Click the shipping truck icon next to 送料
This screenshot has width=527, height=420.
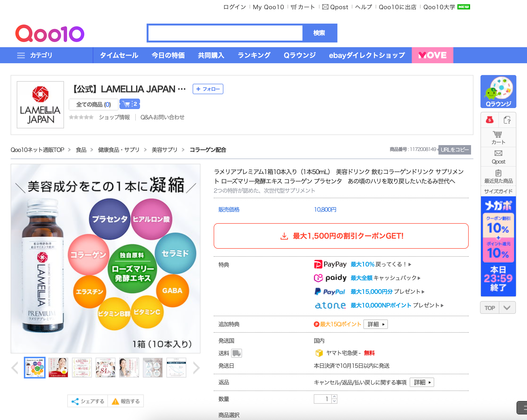[236, 353]
